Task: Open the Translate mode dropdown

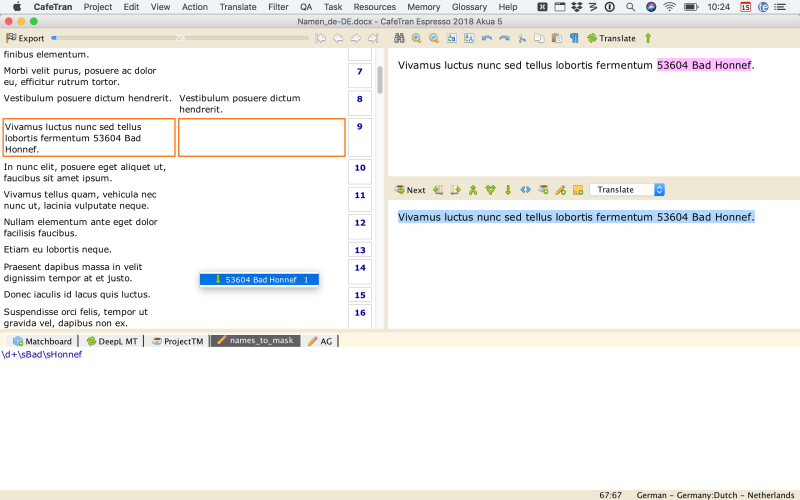Action: pyautogui.click(x=627, y=190)
